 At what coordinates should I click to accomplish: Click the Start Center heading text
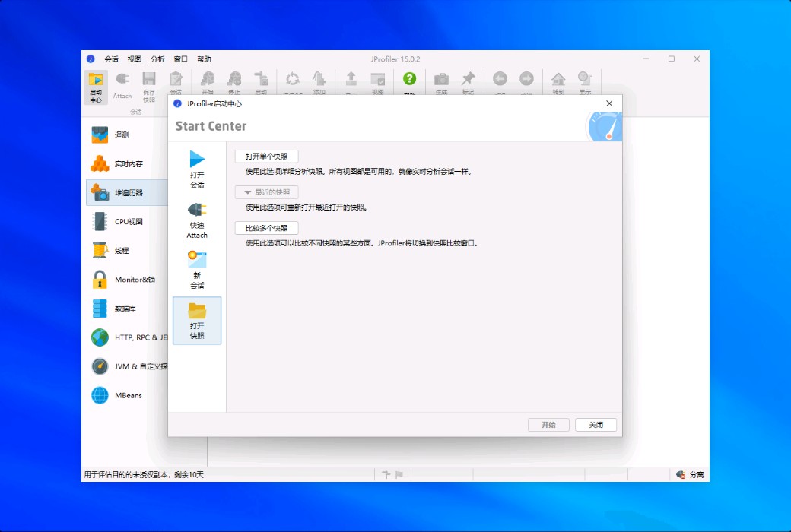click(211, 126)
